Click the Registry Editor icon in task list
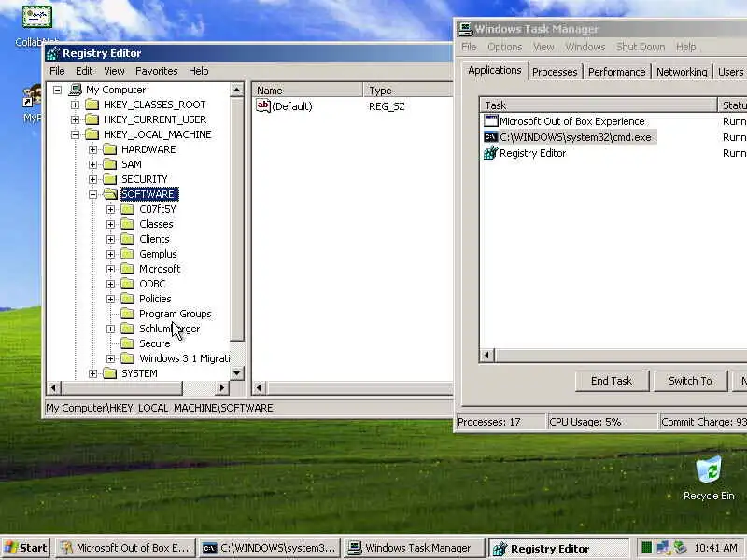The width and height of the screenshot is (747, 560). tap(491, 153)
